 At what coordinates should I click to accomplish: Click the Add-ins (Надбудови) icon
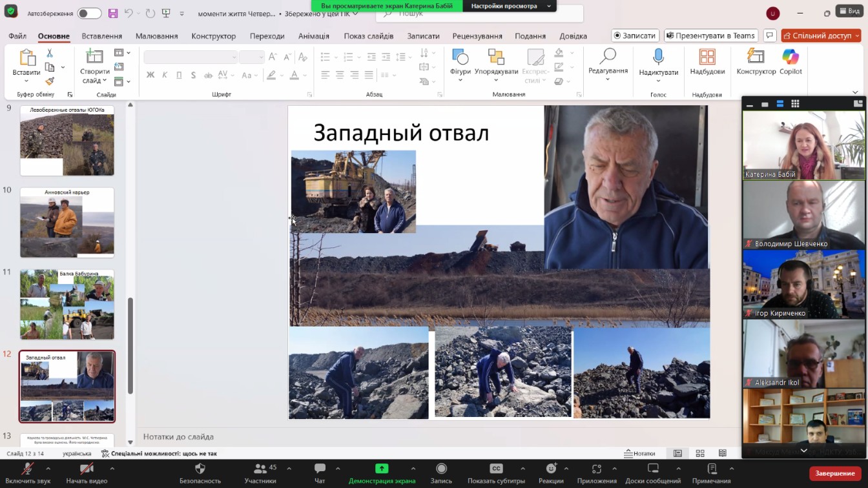point(707,58)
